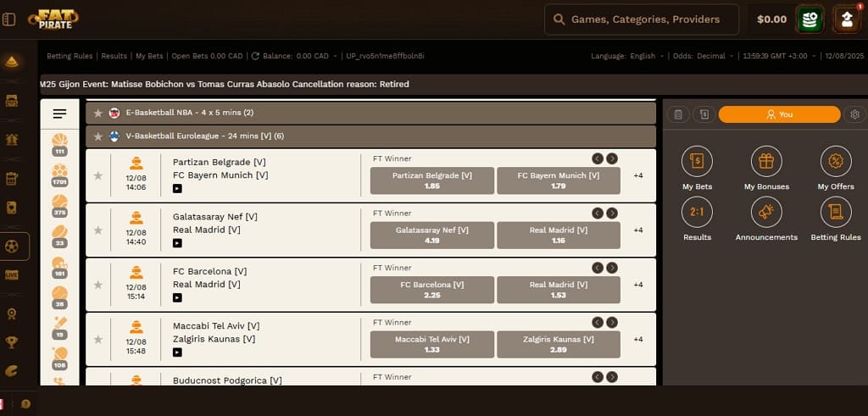Open the user profile avatar icon

pyautogui.click(x=847, y=19)
